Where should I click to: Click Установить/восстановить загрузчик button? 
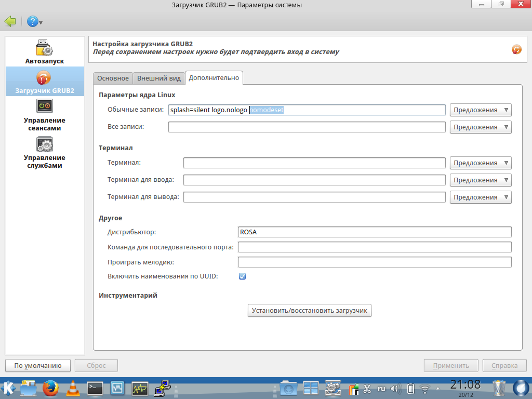pyautogui.click(x=310, y=311)
